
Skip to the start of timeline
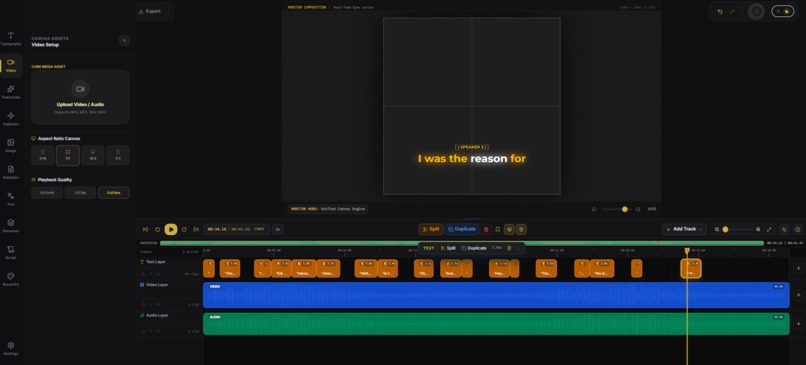(145, 229)
